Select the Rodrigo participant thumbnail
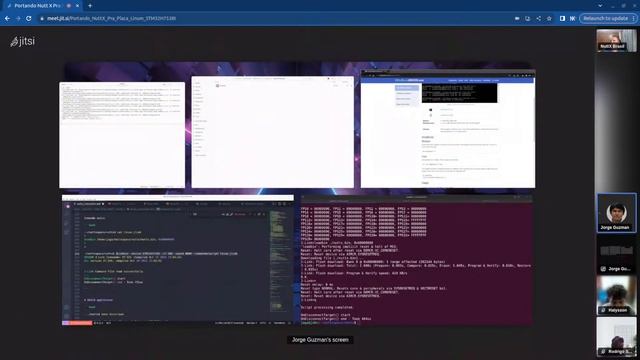This screenshot has width=640, height=360. [x=616, y=337]
